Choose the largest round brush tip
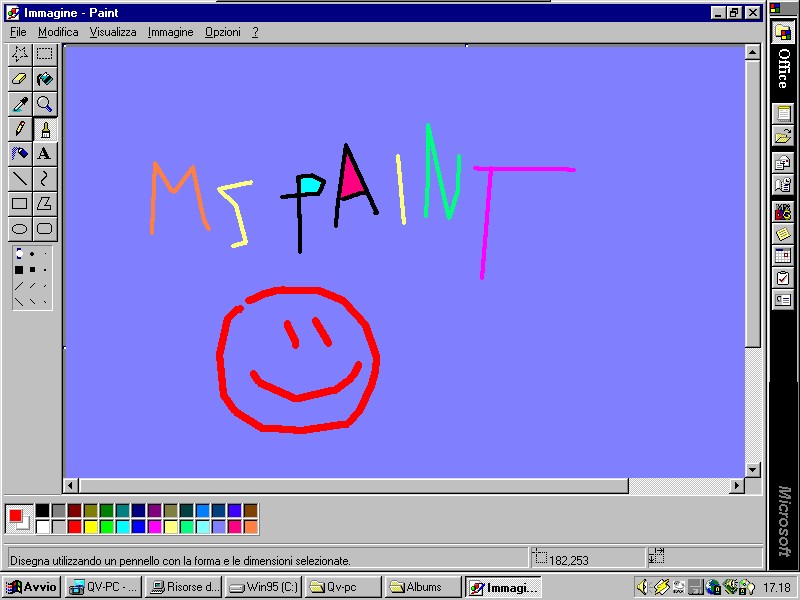The width and height of the screenshot is (800, 600). pos(19,254)
